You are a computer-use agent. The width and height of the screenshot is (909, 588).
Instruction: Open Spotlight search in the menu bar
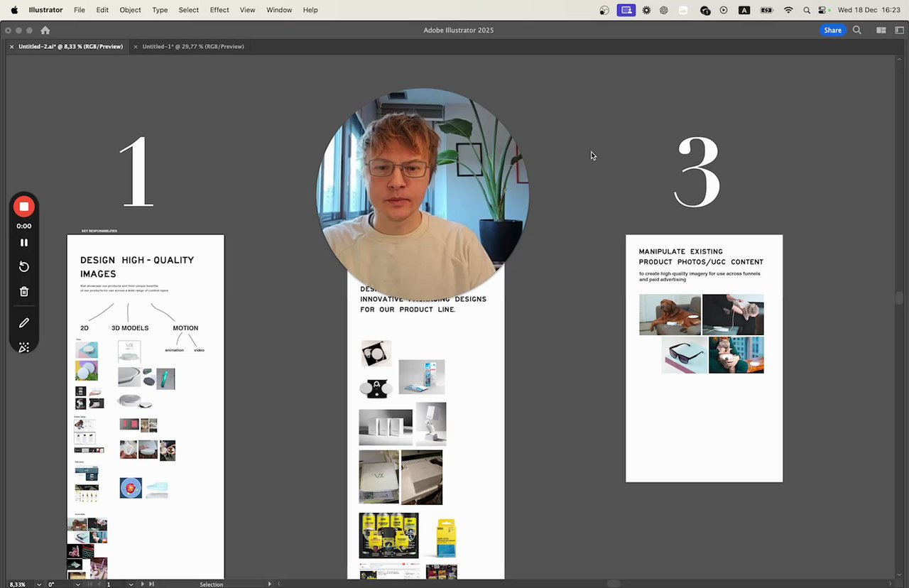[x=807, y=10]
